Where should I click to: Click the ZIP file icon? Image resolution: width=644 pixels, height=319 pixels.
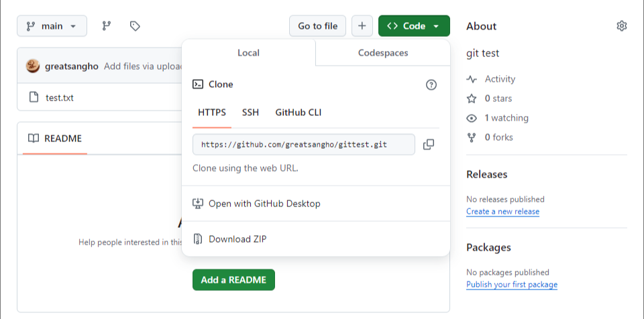tap(198, 239)
